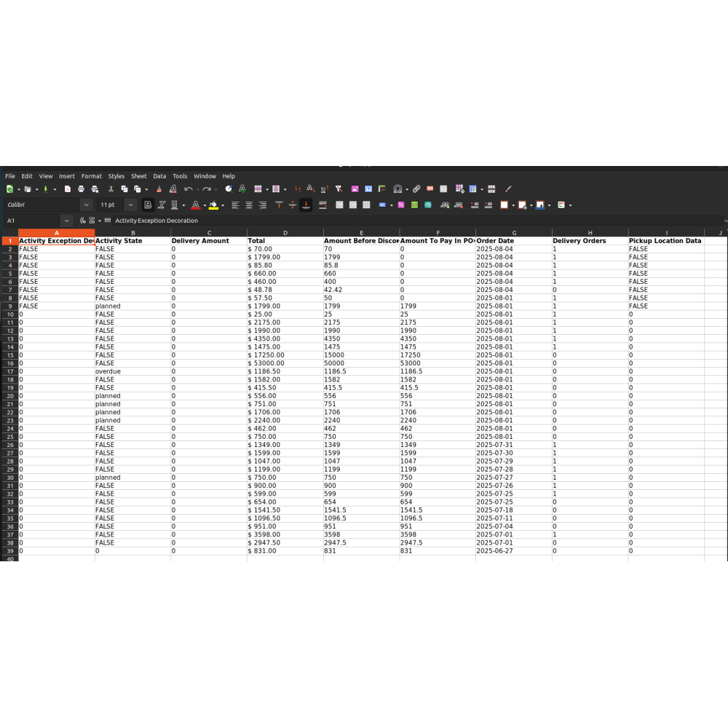
Task: Click the Undo arrow icon
Action: 188,189
